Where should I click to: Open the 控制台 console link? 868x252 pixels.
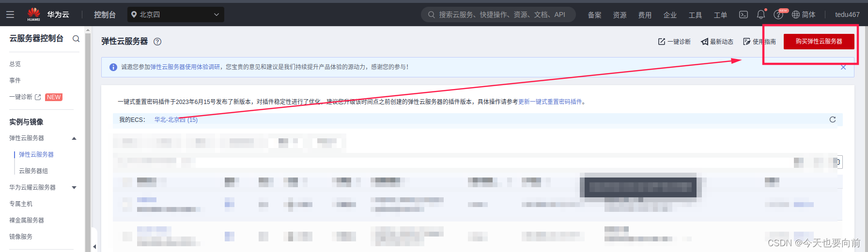click(105, 15)
